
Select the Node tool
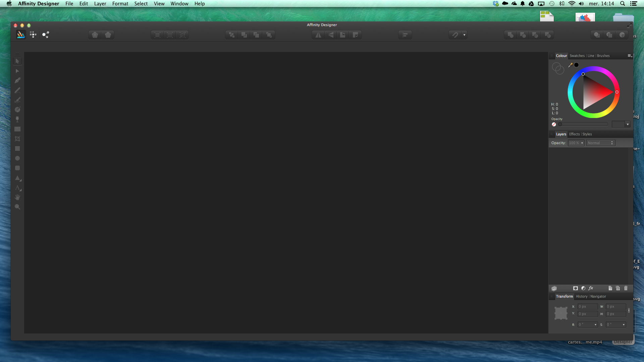(x=17, y=71)
